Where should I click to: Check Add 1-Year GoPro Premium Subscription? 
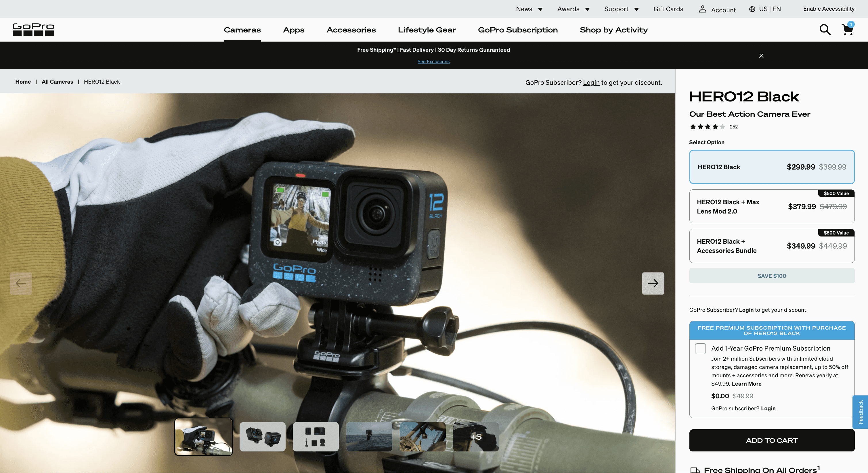tap(700, 349)
